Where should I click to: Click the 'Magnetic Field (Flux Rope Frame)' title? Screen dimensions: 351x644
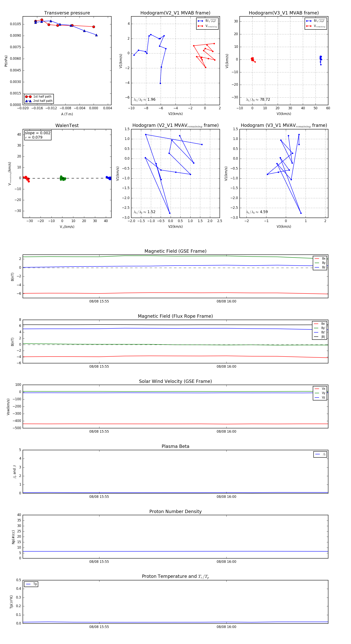pos(175,316)
